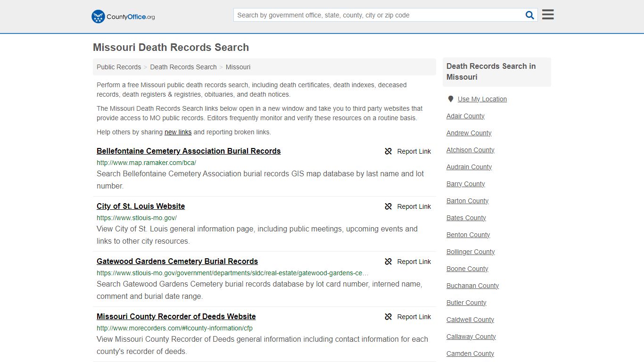Open Missouri County Recorder of Deeds Website
The width and height of the screenshot is (644, 362).
pos(176,316)
